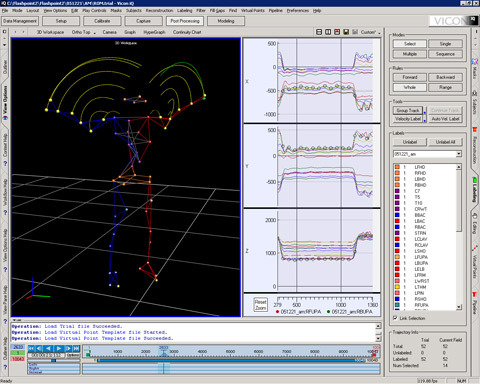
Task: Toggle Single mode button
Action: point(445,44)
